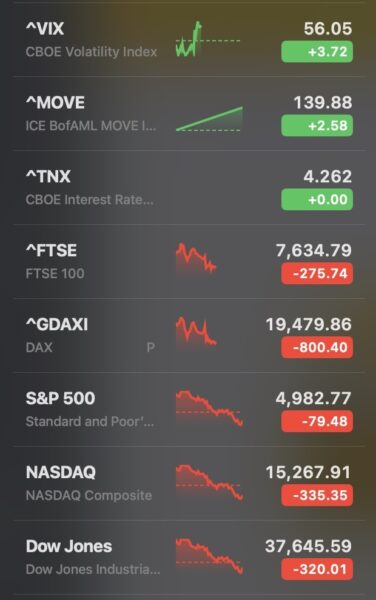Toggle the NASDAQ -335.35 change badge
Image resolution: width=376 pixels, height=600 pixels.
pos(317,495)
